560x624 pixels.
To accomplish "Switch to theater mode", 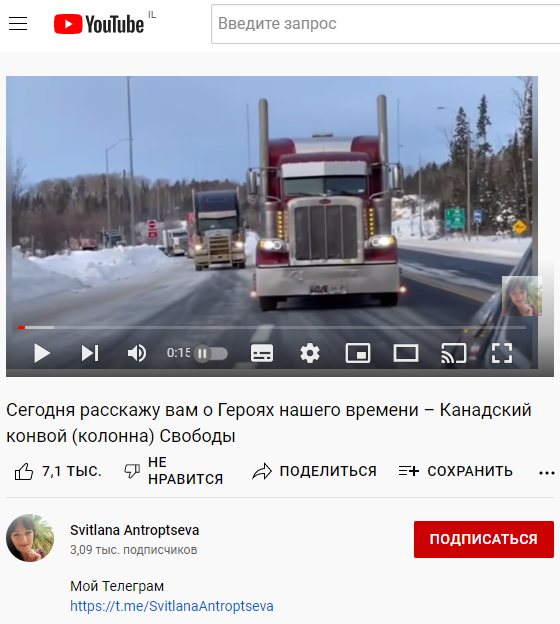I will click(406, 353).
